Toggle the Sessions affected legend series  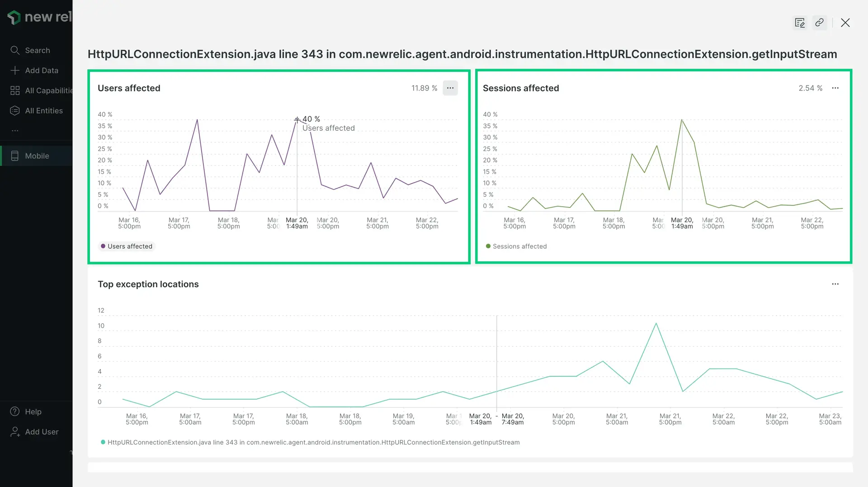point(519,246)
